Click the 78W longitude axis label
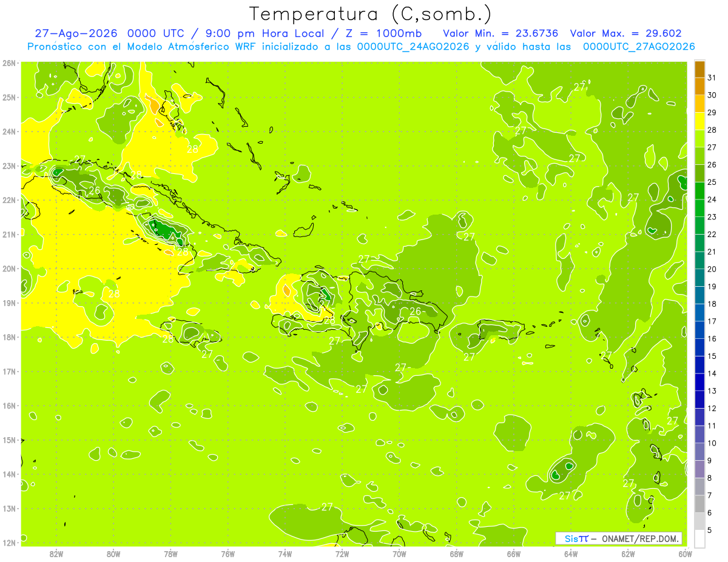The width and height of the screenshot is (728, 562). tap(170, 554)
